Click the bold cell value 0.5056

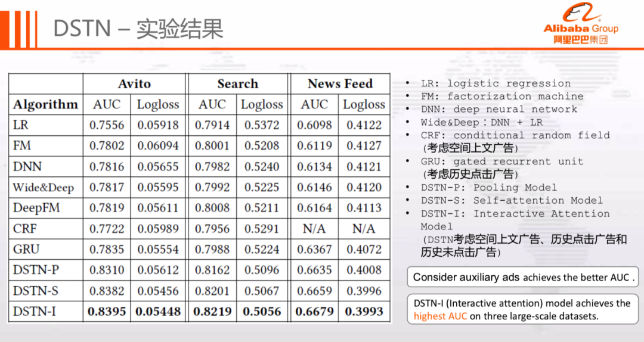[x=262, y=312]
